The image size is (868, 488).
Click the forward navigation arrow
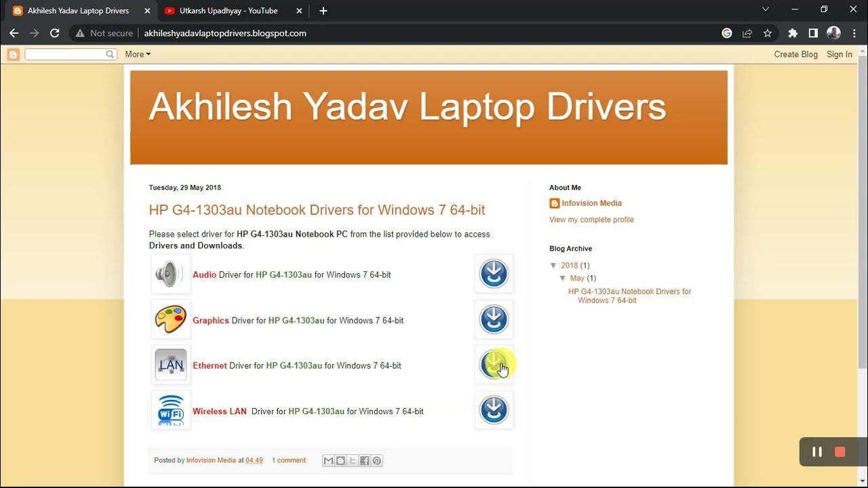click(35, 33)
